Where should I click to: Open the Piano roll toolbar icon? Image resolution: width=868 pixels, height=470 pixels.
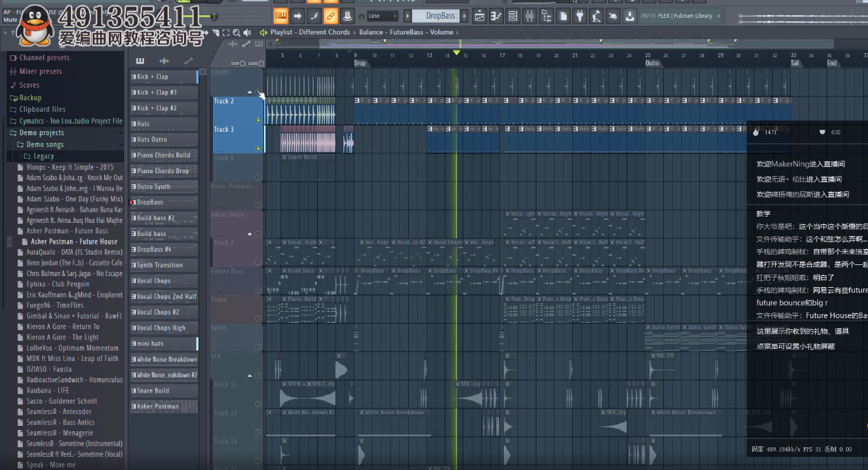pyautogui.click(x=496, y=16)
